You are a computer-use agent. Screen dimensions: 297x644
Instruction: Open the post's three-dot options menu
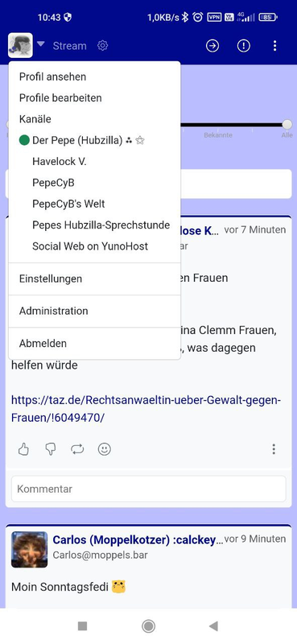[x=274, y=449]
